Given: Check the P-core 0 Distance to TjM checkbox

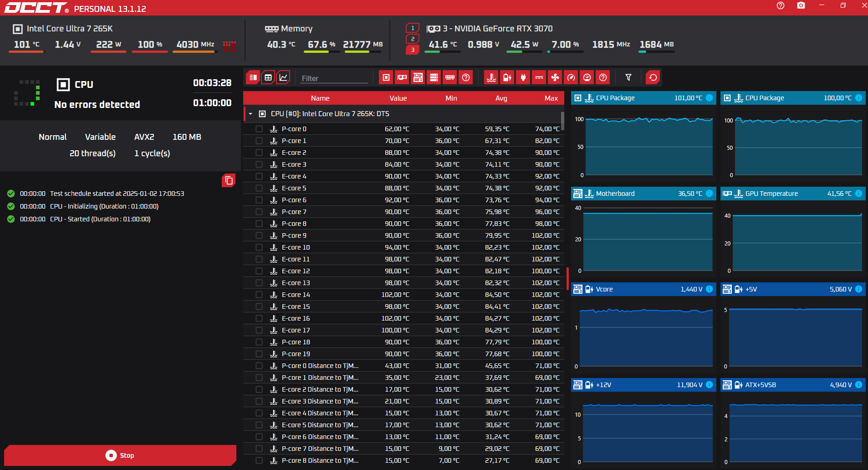Looking at the screenshot, I should point(259,366).
